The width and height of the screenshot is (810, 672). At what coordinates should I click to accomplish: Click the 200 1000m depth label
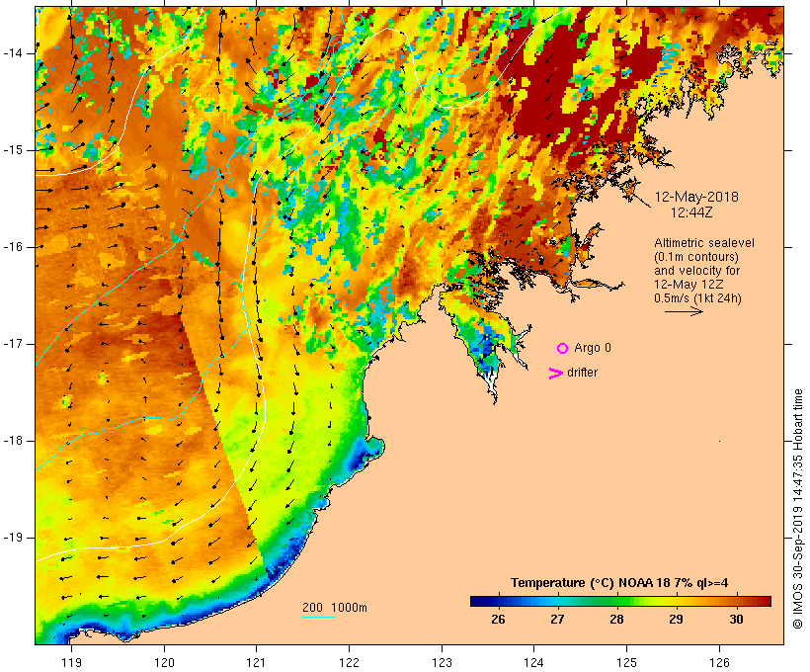[335, 608]
